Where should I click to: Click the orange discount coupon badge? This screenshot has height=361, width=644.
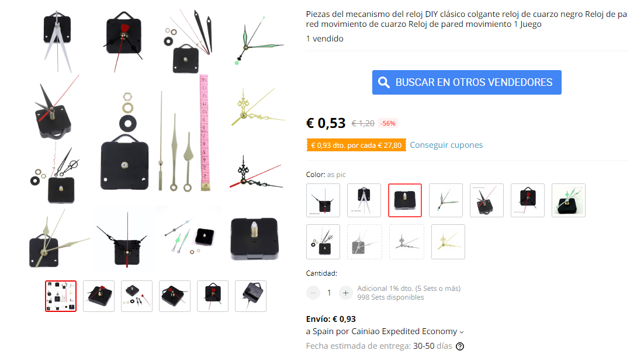coord(356,145)
